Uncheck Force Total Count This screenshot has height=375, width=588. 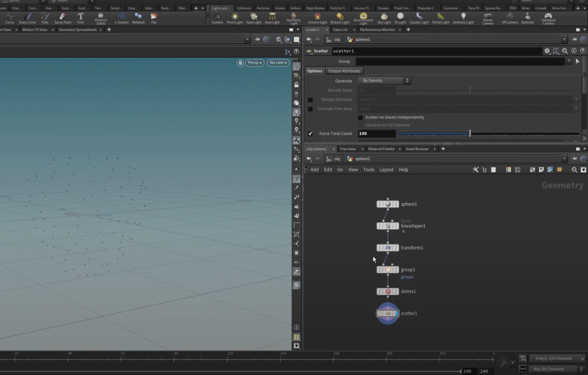tap(310, 134)
